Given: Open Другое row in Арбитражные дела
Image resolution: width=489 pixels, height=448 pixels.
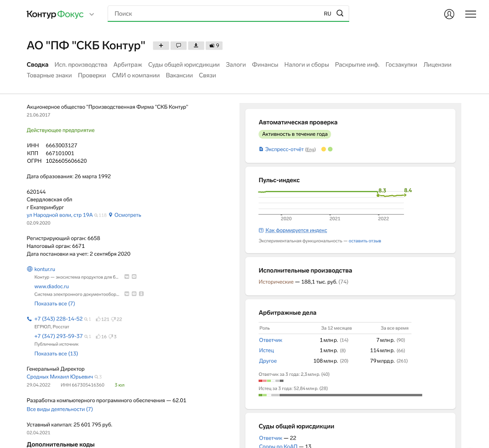Looking at the screenshot, I should (267, 361).
